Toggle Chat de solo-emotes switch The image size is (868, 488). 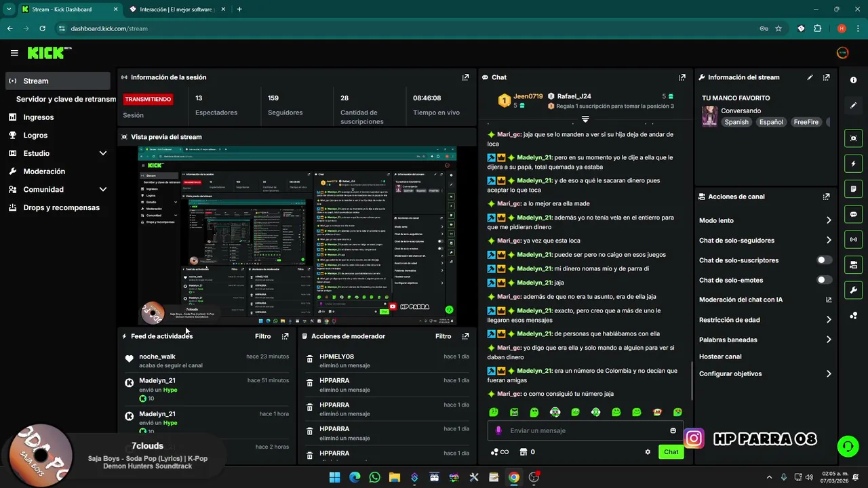click(824, 280)
